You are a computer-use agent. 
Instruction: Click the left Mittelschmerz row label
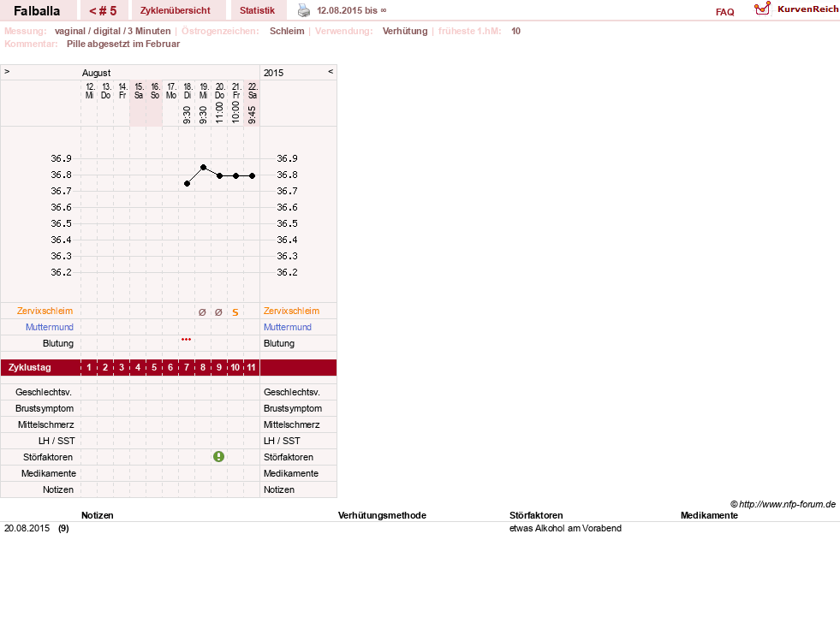click(45, 424)
